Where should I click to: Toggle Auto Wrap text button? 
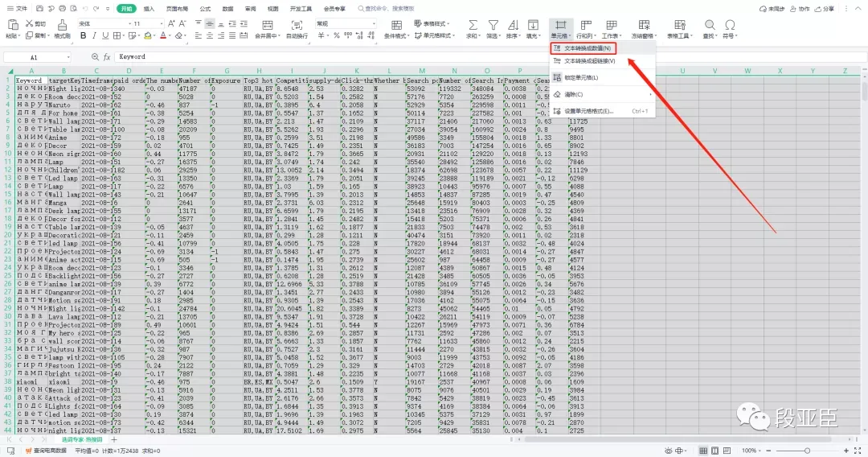click(297, 25)
